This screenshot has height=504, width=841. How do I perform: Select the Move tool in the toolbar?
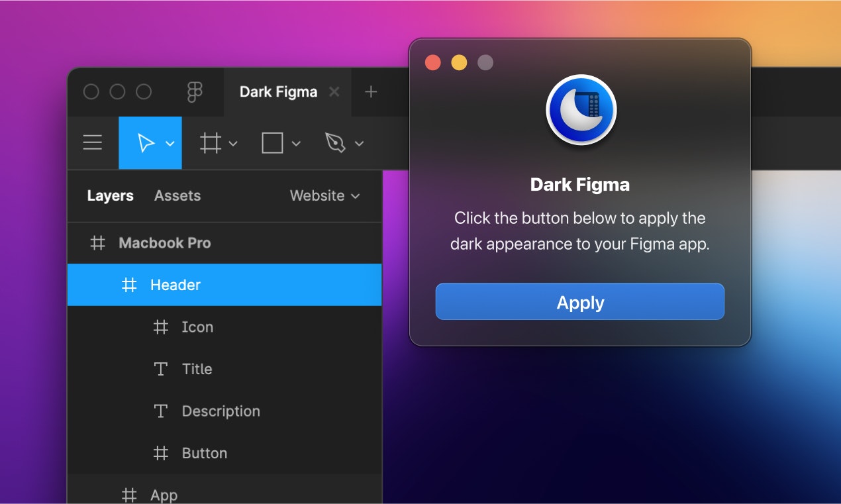click(x=146, y=142)
